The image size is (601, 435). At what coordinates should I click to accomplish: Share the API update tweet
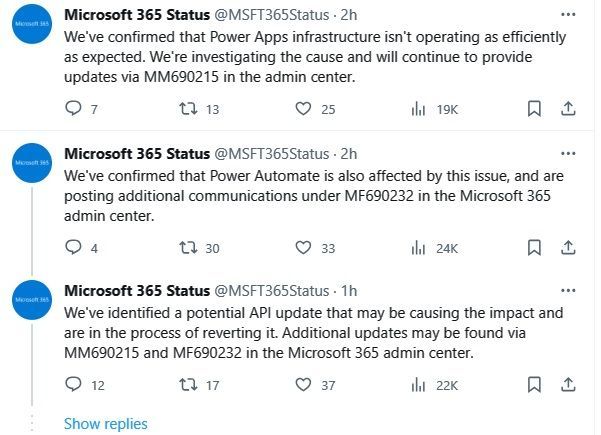point(567,384)
